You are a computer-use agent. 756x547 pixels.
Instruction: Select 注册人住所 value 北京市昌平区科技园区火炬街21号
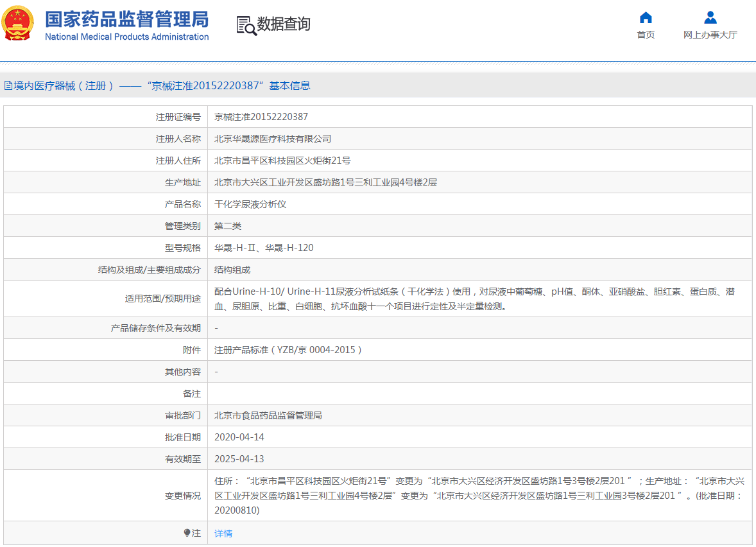point(282,161)
